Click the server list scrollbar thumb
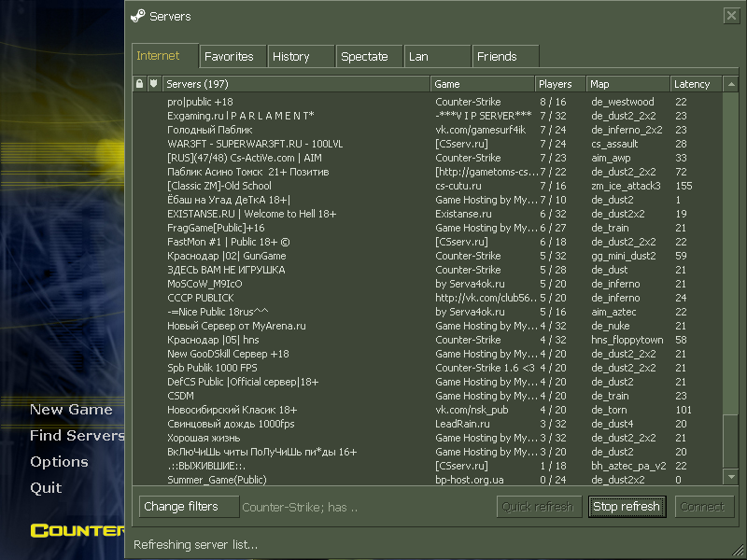This screenshot has height=560, width=747. coord(731,441)
